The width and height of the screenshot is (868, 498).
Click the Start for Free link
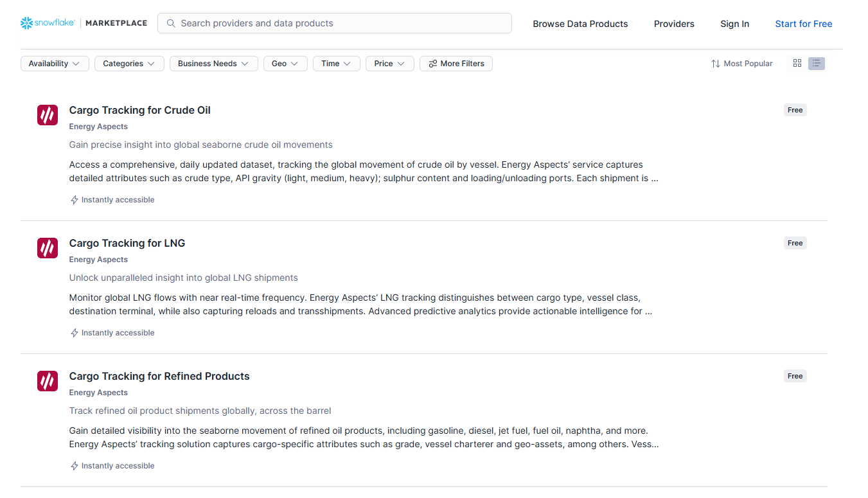[804, 23]
